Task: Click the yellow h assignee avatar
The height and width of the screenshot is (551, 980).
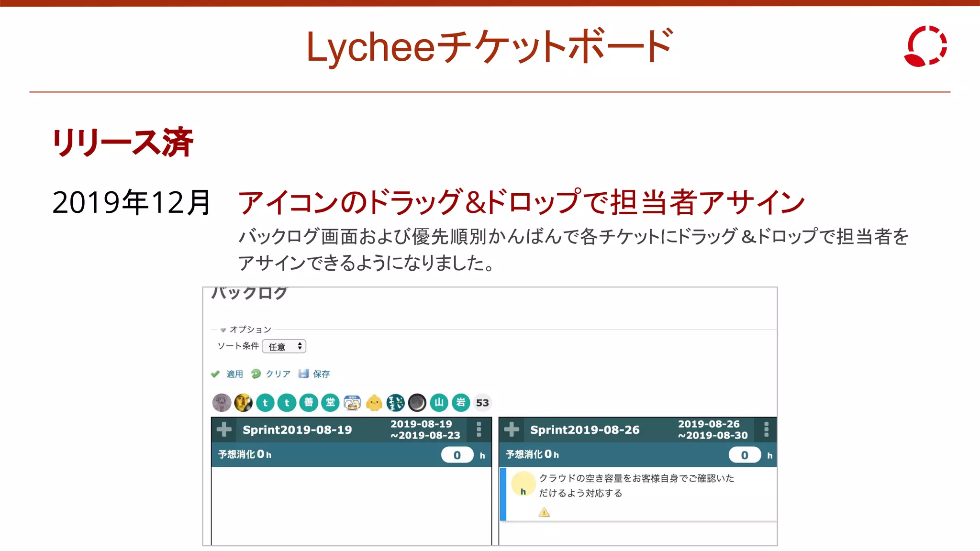Action: click(x=523, y=484)
